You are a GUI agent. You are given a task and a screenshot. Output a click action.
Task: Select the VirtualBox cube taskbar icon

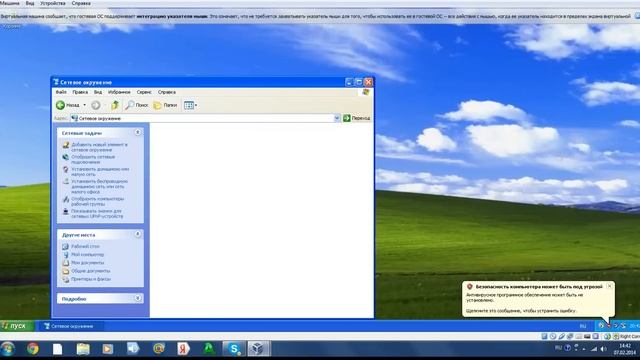pyautogui.click(x=258, y=349)
